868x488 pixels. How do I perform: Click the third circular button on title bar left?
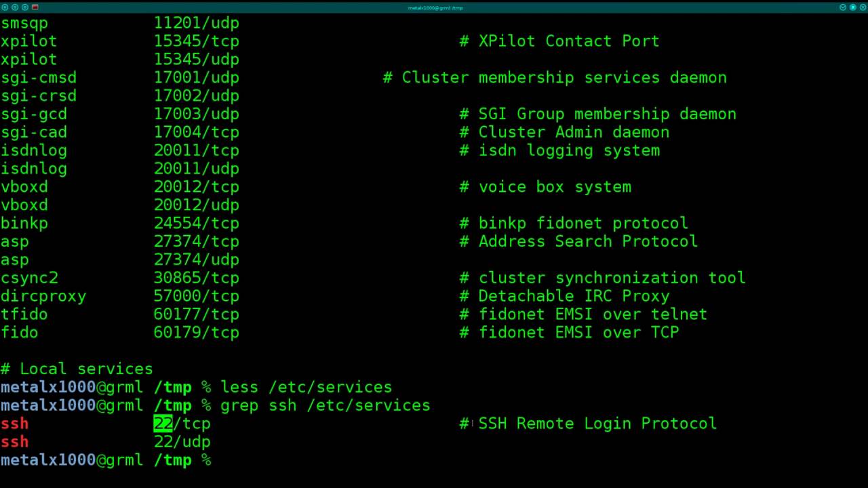(25, 7)
